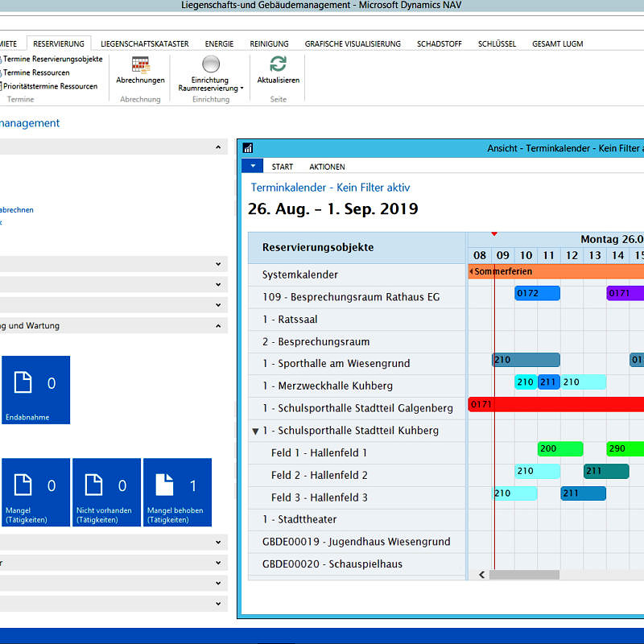
Task: Select the 211 booking in Hallenfeld 3
Action: (x=583, y=493)
